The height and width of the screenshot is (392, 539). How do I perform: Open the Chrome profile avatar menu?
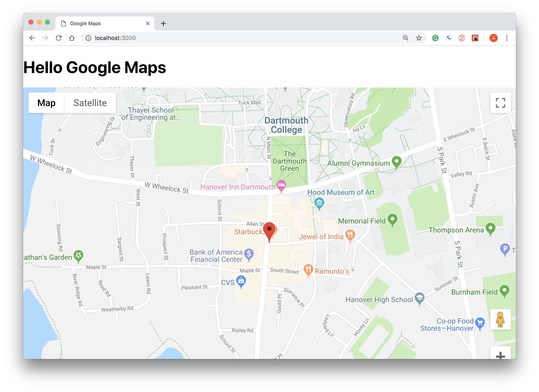tap(493, 38)
